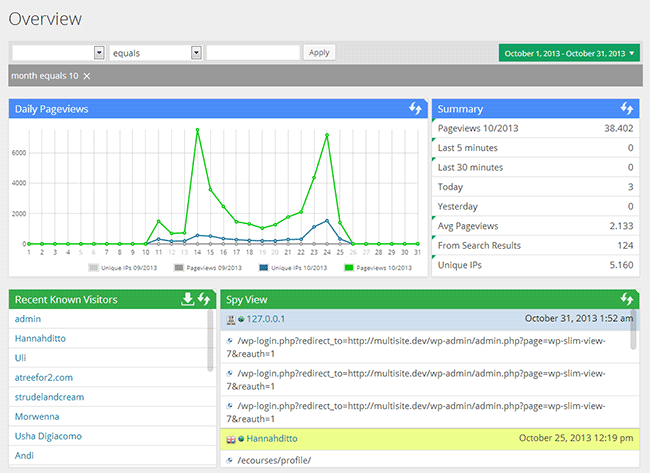Open visitor 'Usha Digiacomo'
This screenshot has width=650, height=473.
tap(48, 436)
